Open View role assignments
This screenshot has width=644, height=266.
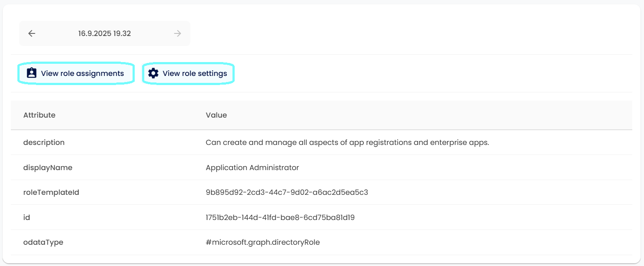76,73
